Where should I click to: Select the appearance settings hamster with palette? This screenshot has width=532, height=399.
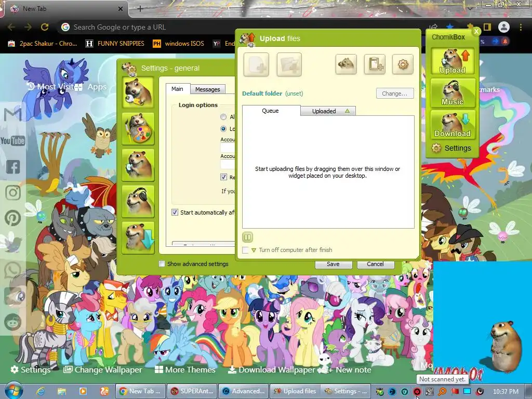tap(138, 129)
